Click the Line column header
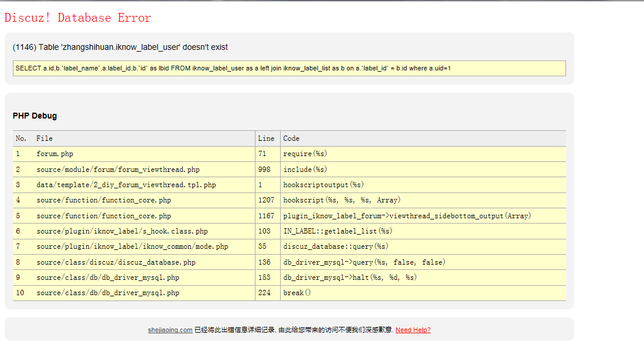 (x=266, y=138)
